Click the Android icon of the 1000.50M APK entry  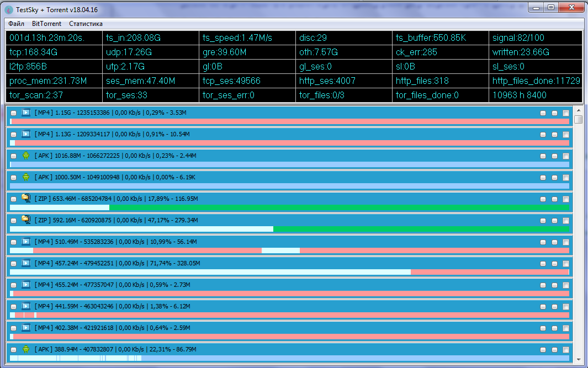tap(26, 177)
